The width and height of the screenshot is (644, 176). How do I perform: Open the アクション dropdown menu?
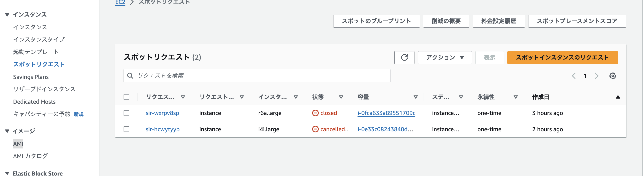coord(444,57)
